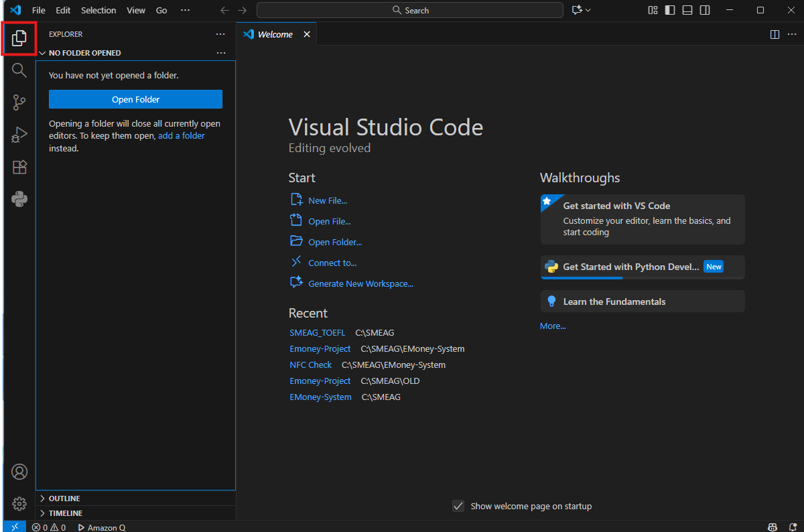The image size is (804, 532).
Task: Open the Python sidebar icon
Action: pyautogui.click(x=19, y=199)
